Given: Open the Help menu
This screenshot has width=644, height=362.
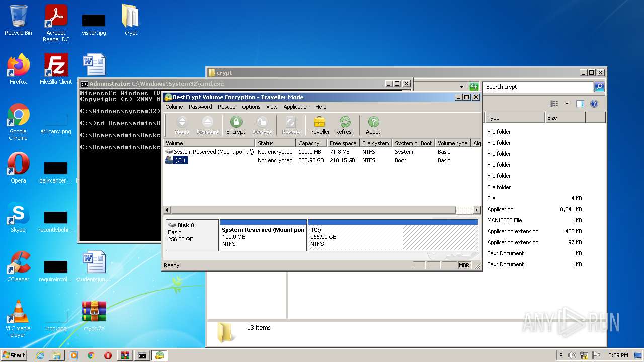Looking at the screenshot, I should pos(321,107).
